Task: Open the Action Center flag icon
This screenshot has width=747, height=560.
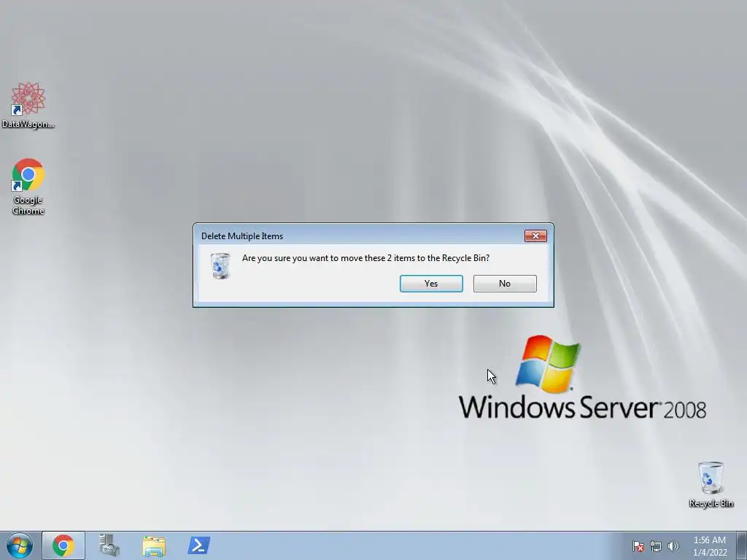Action: tap(638, 546)
